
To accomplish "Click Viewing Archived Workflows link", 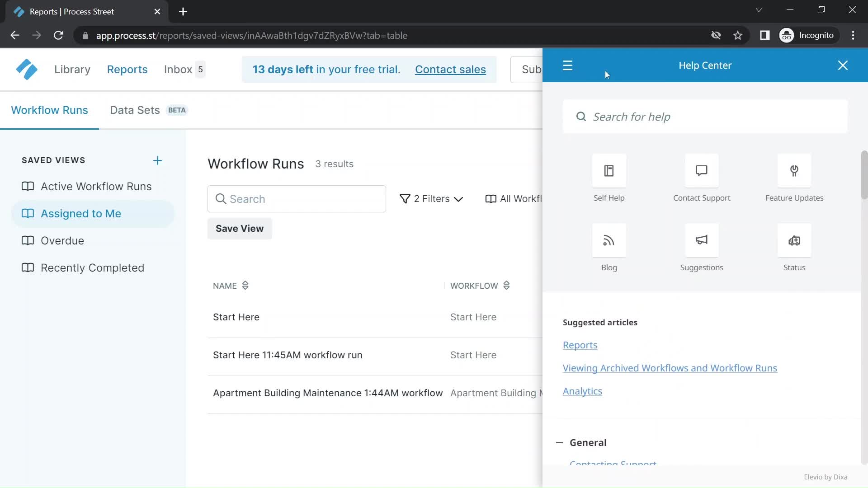I will (x=670, y=368).
